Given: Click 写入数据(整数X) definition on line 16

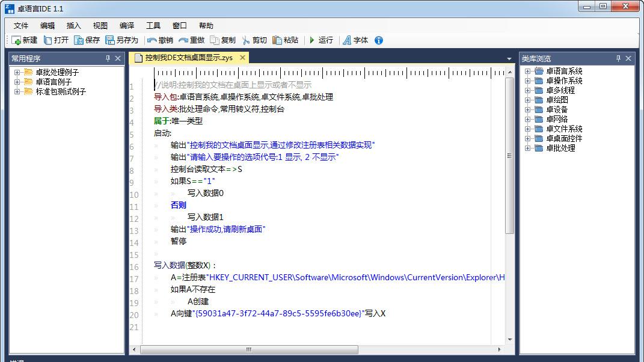Looking at the screenshot, I should click(x=185, y=265).
